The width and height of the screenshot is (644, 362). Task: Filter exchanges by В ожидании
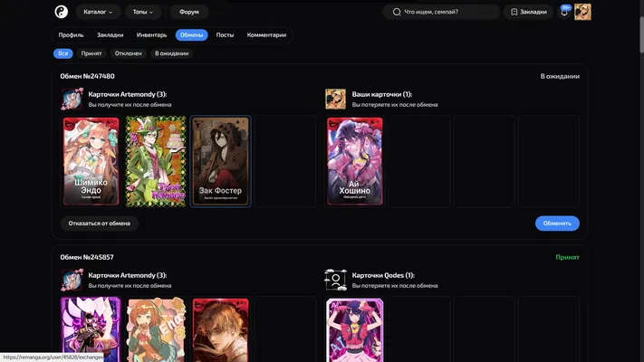tap(172, 53)
